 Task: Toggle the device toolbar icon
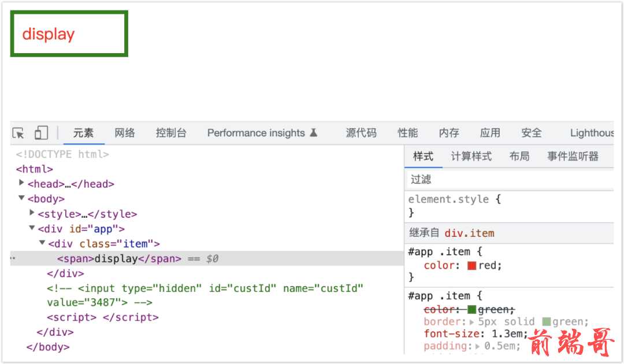pyautogui.click(x=41, y=133)
